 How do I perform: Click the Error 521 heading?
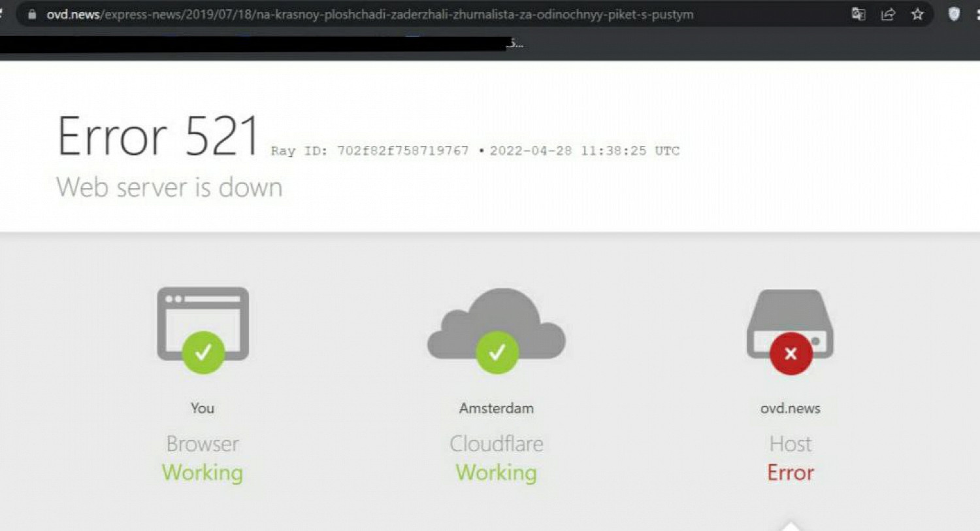coord(158,136)
